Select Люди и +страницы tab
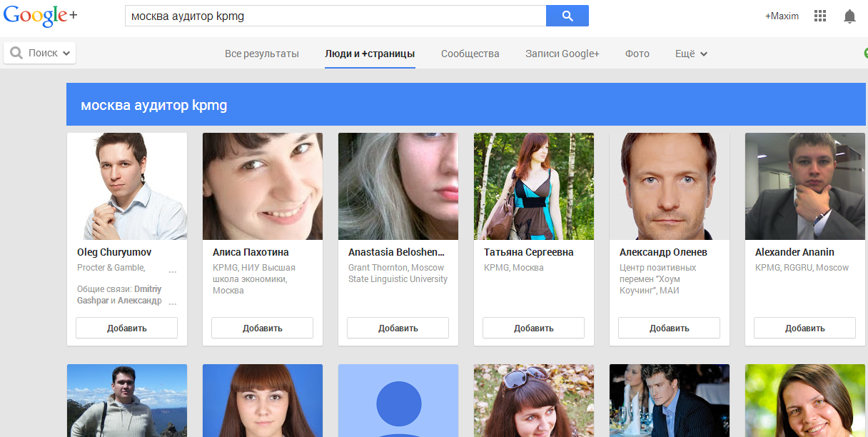 coord(370,54)
